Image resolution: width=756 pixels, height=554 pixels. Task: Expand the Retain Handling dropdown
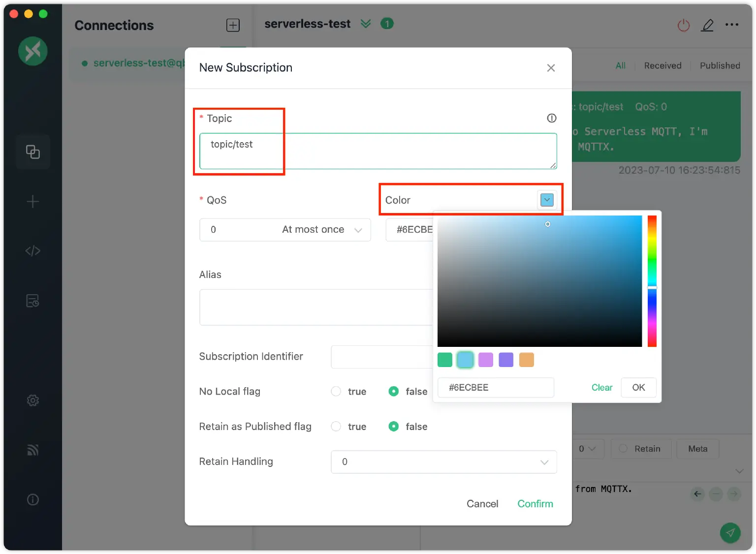tap(443, 462)
